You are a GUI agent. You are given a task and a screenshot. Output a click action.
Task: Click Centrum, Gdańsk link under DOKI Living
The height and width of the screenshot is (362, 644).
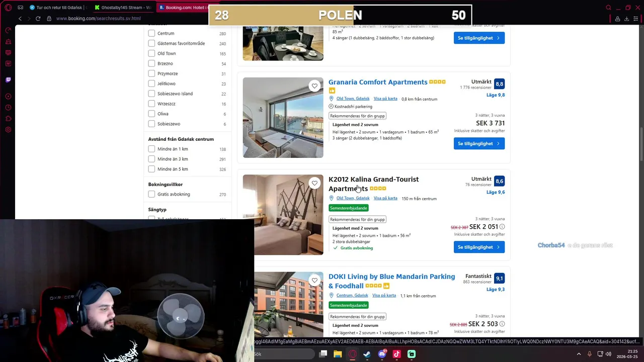(352, 295)
